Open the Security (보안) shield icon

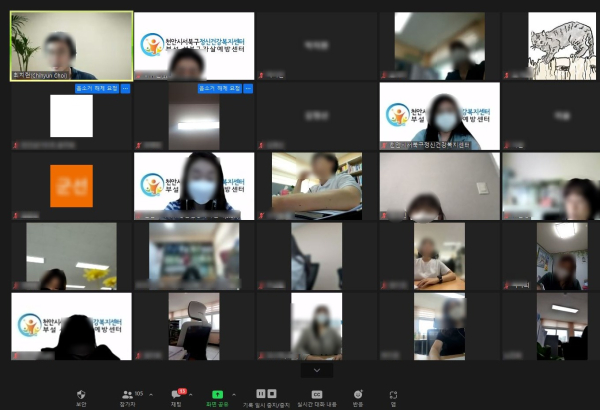click(x=81, y=394)
